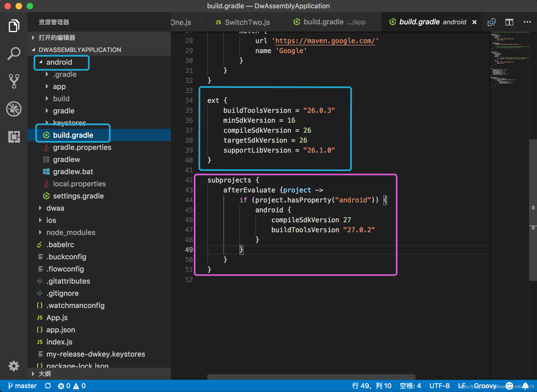Expand the 打开的编辑器 section
The image size is (537, 392).
click(x=99, y=38)
